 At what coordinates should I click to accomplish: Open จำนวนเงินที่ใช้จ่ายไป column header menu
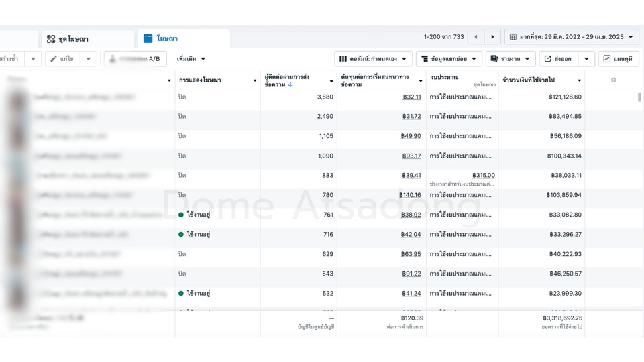(x=579, y=80)
